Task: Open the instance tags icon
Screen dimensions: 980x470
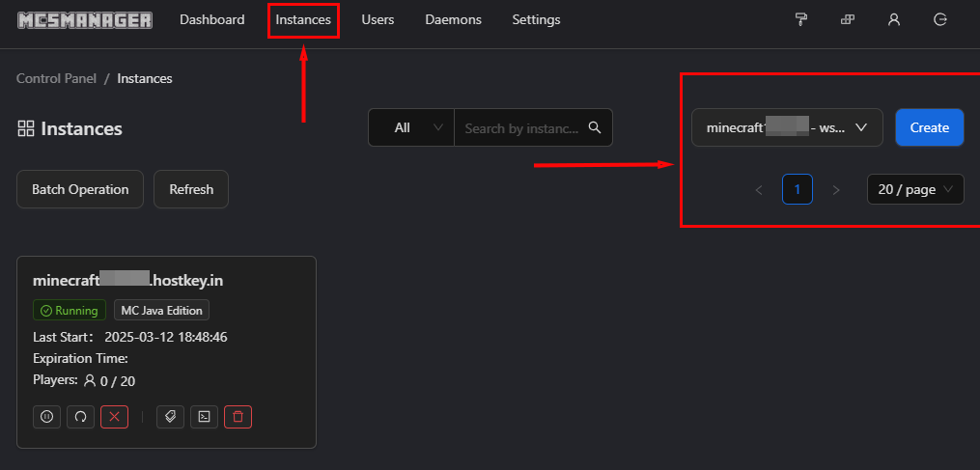Action: coord(170,417)
